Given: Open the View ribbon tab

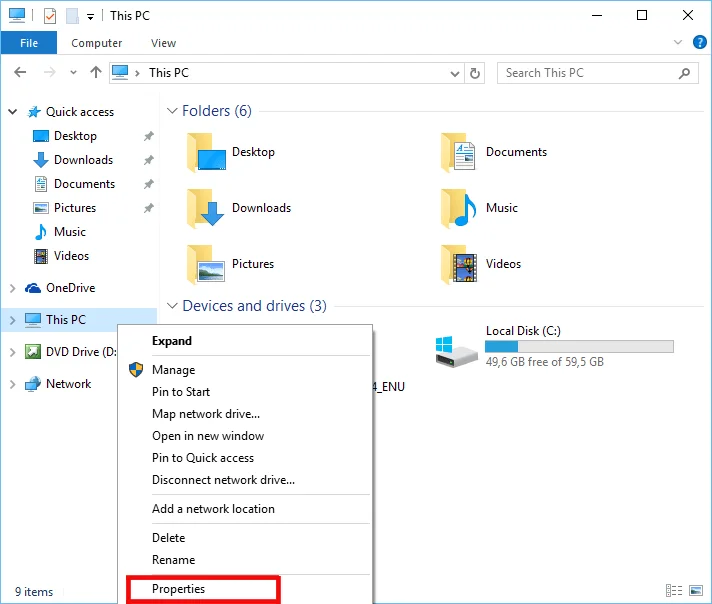Looking at the screenshot, I should point(163,43).
